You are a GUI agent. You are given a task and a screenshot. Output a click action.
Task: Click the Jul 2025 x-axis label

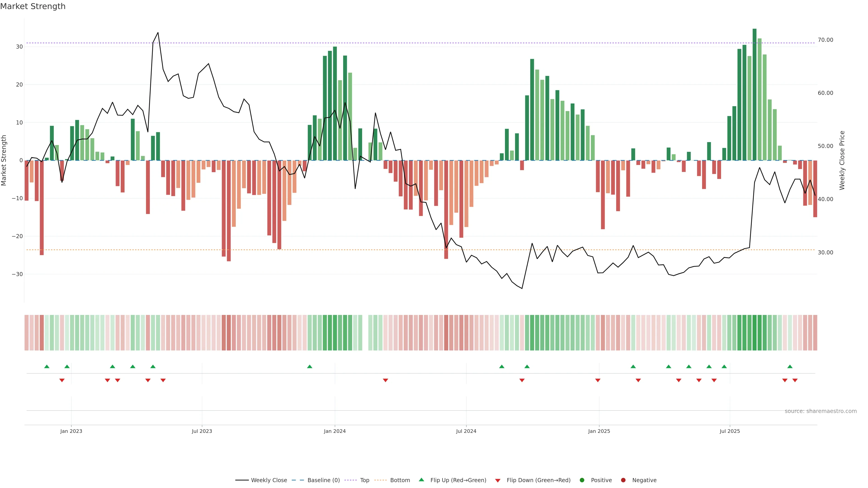point(729,431)
